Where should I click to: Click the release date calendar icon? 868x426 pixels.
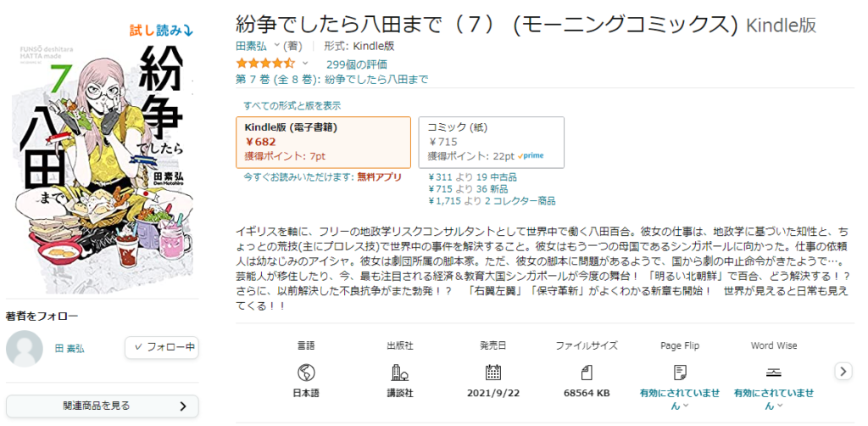pos(492,373)
